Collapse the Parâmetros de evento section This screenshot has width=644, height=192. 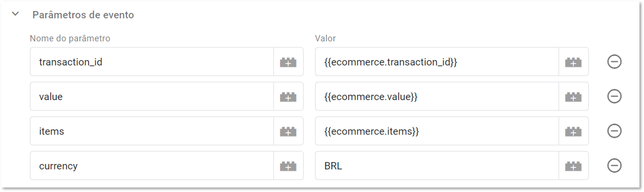[16, 14]
